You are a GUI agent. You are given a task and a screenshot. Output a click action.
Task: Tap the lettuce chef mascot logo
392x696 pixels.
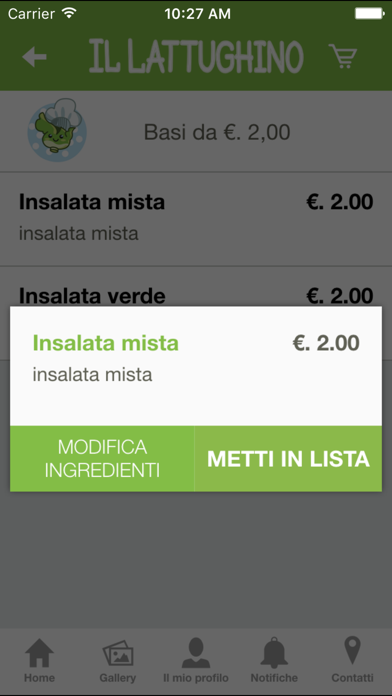57,130
